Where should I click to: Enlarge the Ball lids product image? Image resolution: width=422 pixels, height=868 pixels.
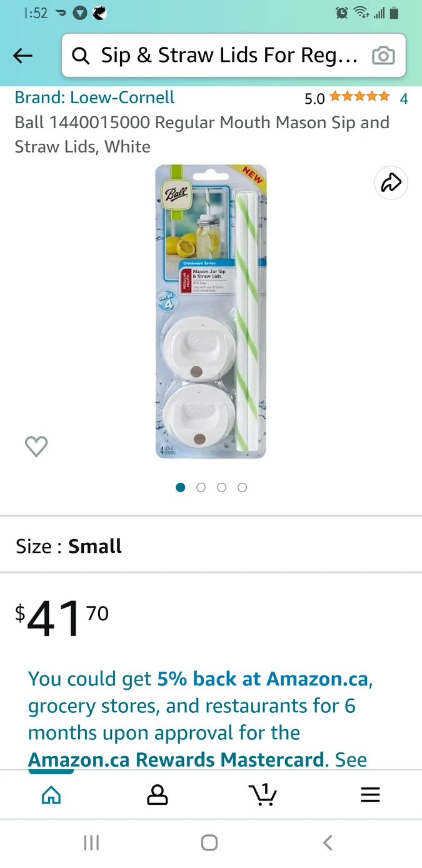211,311
